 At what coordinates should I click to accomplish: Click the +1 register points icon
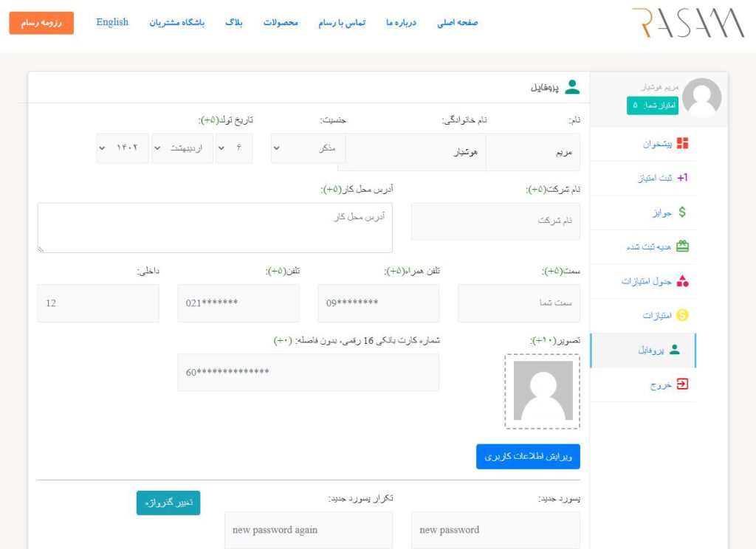click(682, 178)
